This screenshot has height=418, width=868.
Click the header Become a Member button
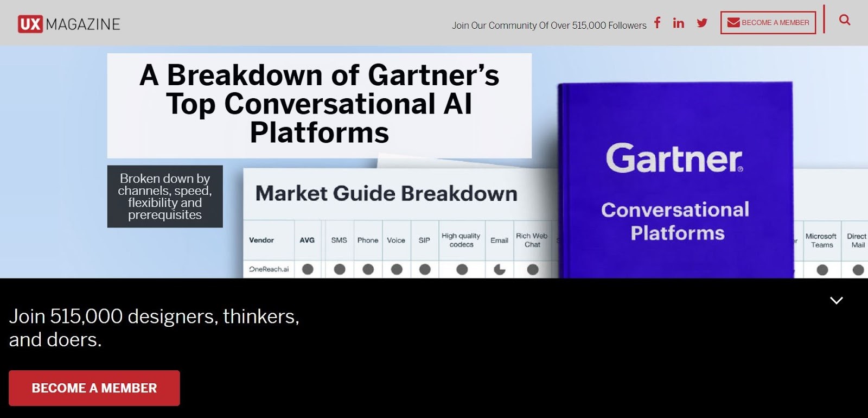point(768,22)
